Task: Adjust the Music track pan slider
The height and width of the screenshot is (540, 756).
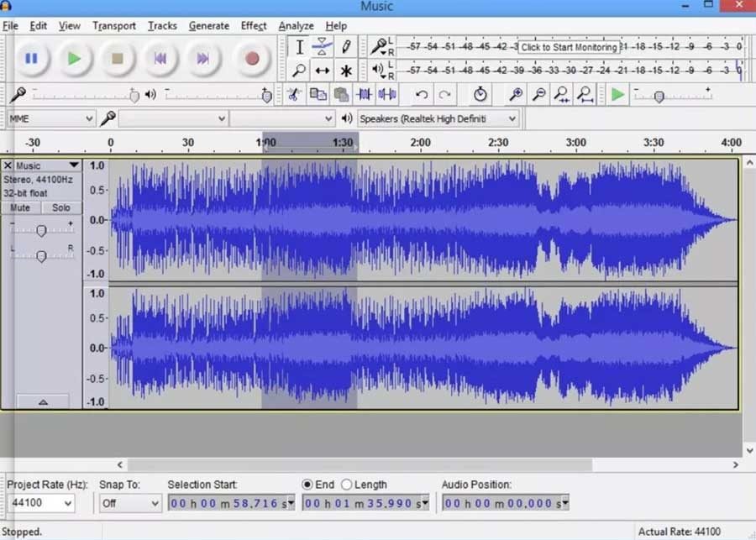Action: click(41, 256)
